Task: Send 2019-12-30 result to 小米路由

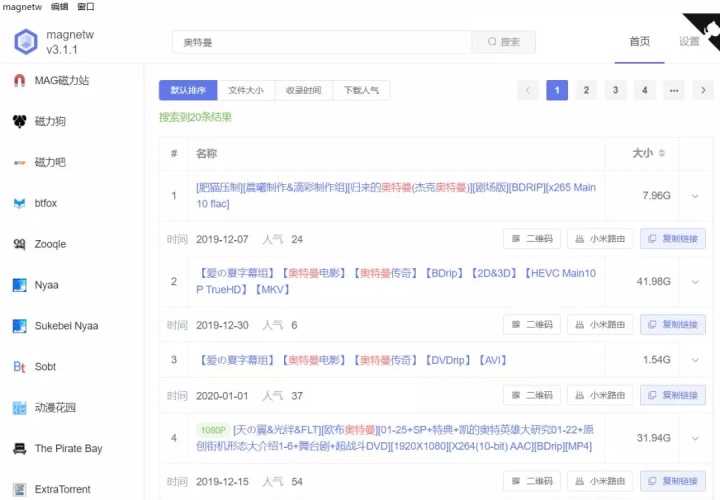Action: tap(600, 325)
